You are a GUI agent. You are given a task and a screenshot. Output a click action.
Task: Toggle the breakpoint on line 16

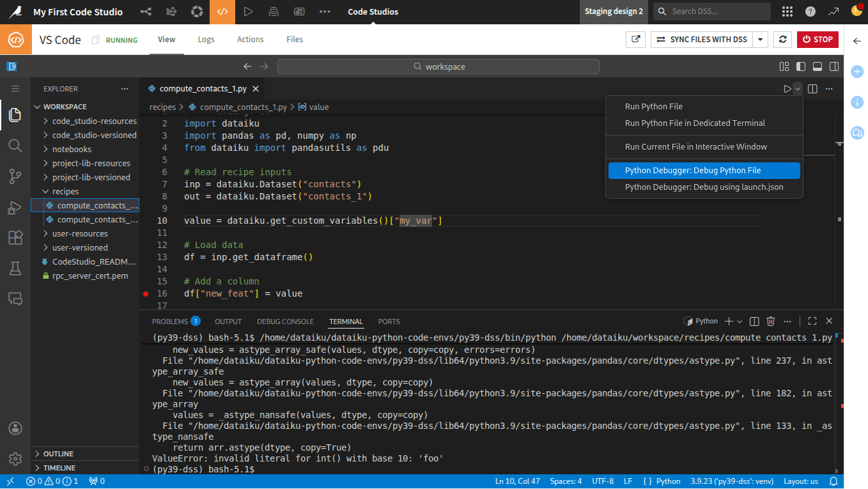(x=146, y=294)
